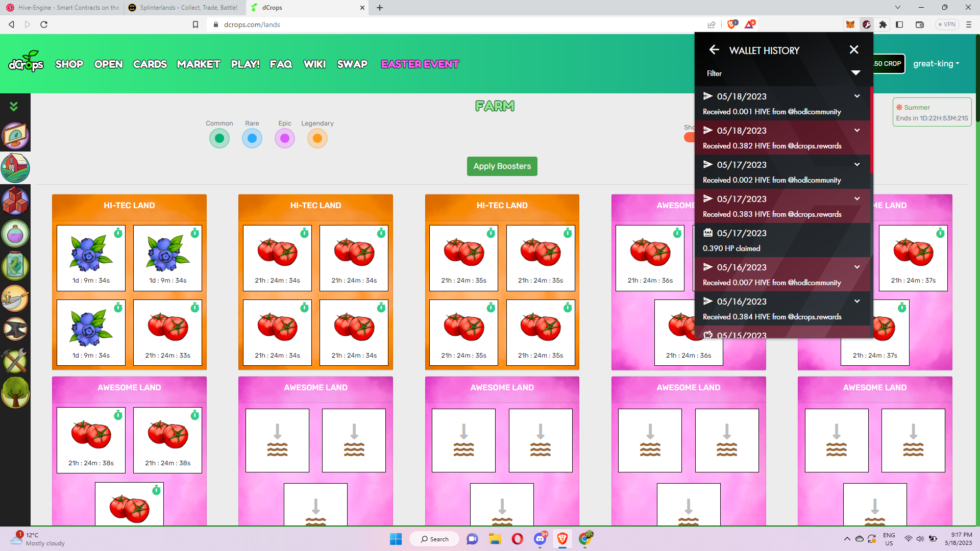Switch to the Hive-Engine browser tab
This screenshot has height=551, width=980.
pyautogui.click(x=62, y=8)
